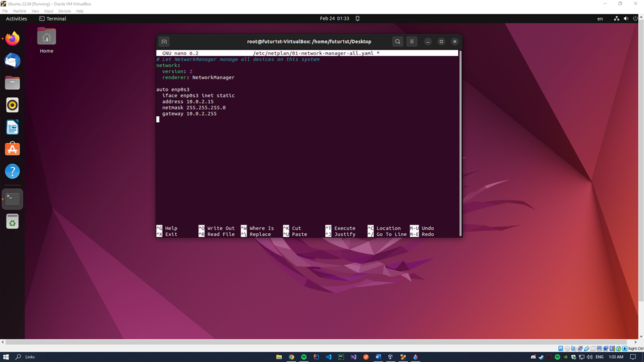Click 'renderer: NetworkManager' line
The image size is (644, 362).
[198, 77]
